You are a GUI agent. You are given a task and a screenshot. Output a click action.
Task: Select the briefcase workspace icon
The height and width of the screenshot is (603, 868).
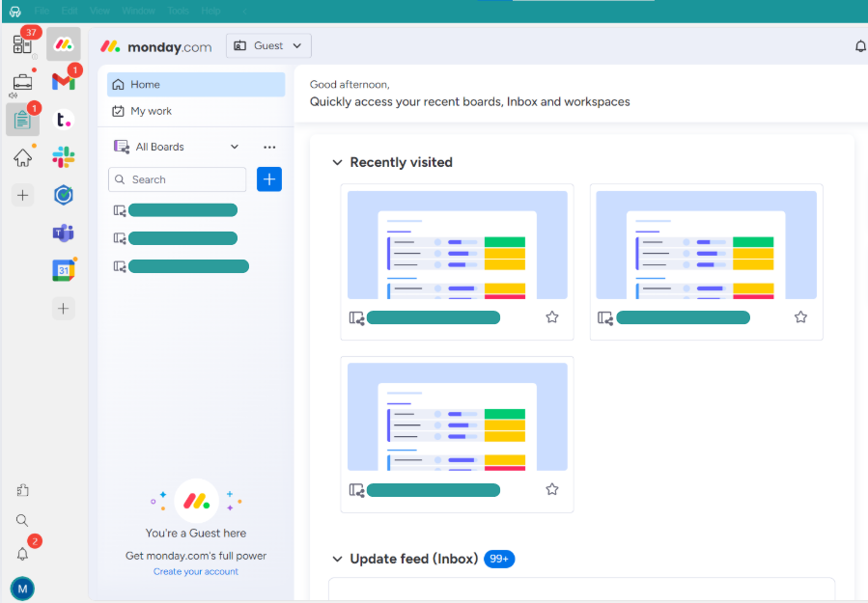click(22, 82)
